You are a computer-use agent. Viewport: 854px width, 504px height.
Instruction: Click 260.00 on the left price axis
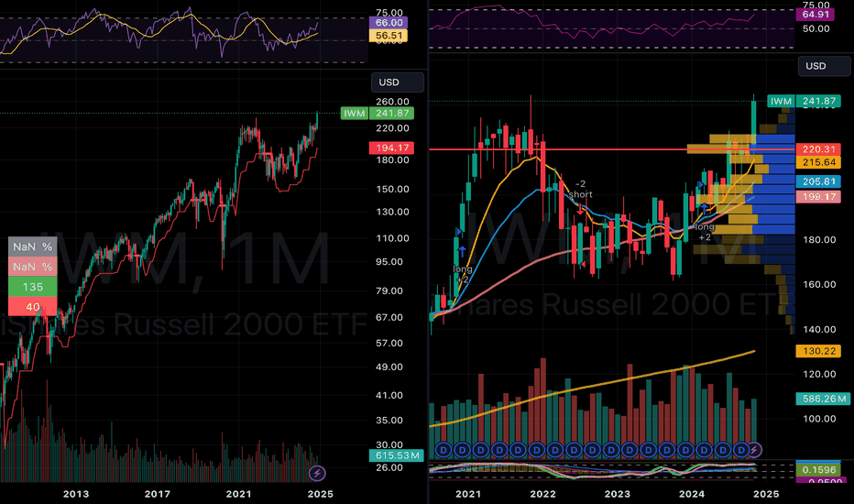pyautogui.click(x=393, y=102)
